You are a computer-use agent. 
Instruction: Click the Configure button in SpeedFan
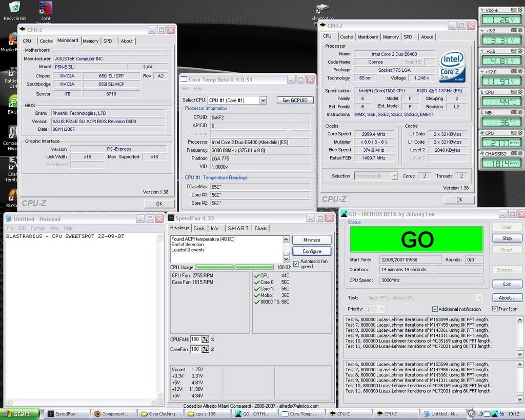tap(312, 251)
